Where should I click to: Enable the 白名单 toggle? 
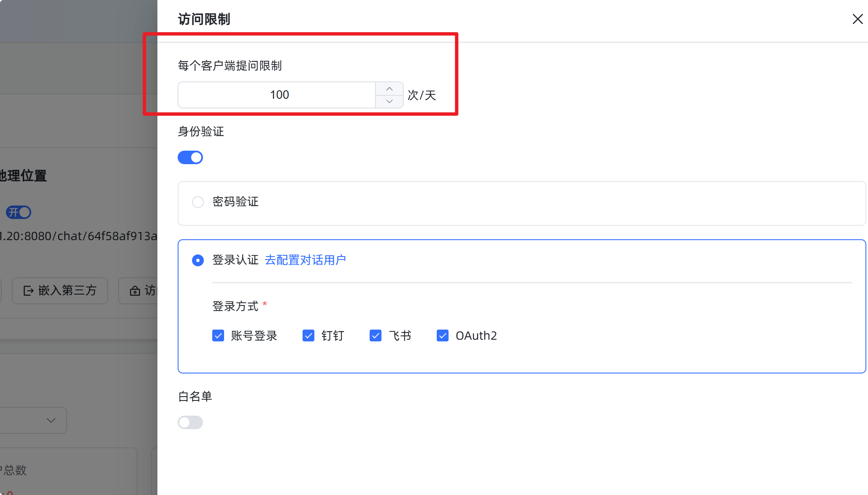190,422
